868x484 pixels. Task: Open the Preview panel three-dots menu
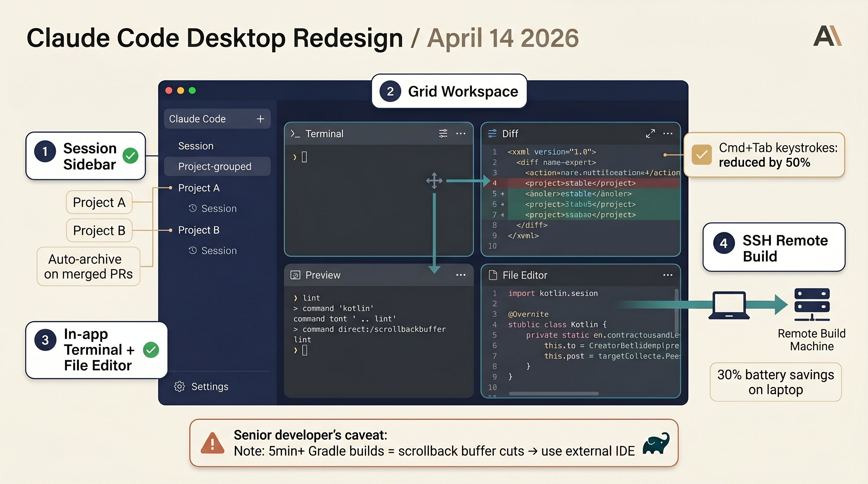pos(460,275)
